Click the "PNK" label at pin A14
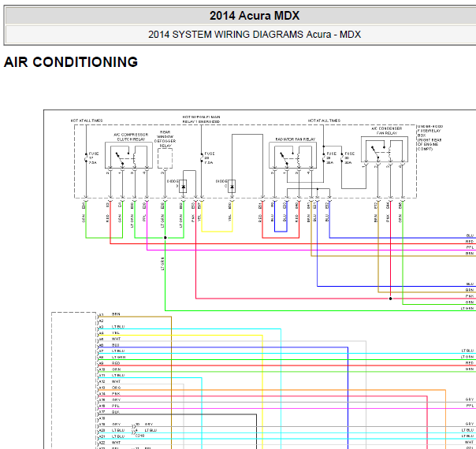Viewport: 476px width, 449px height. tap(116, 394)
